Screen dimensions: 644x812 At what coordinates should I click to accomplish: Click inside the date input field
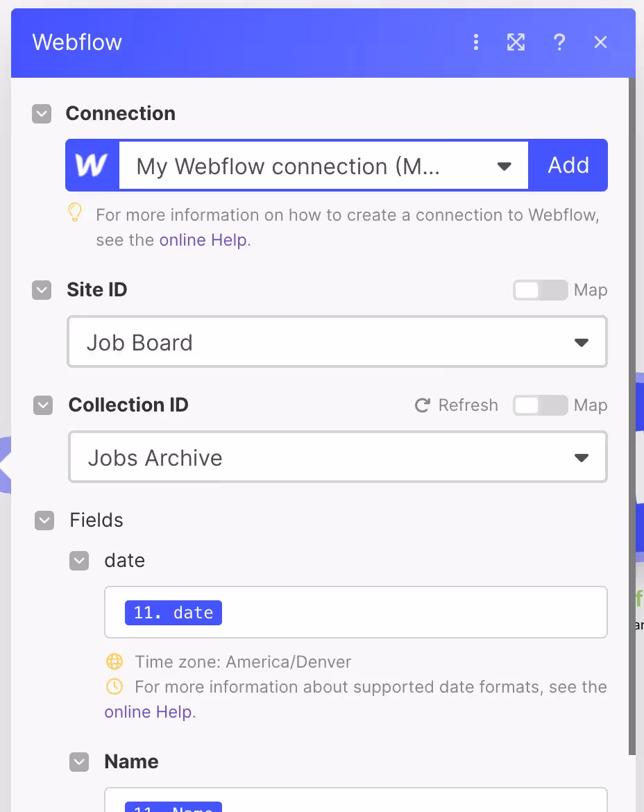355,612
